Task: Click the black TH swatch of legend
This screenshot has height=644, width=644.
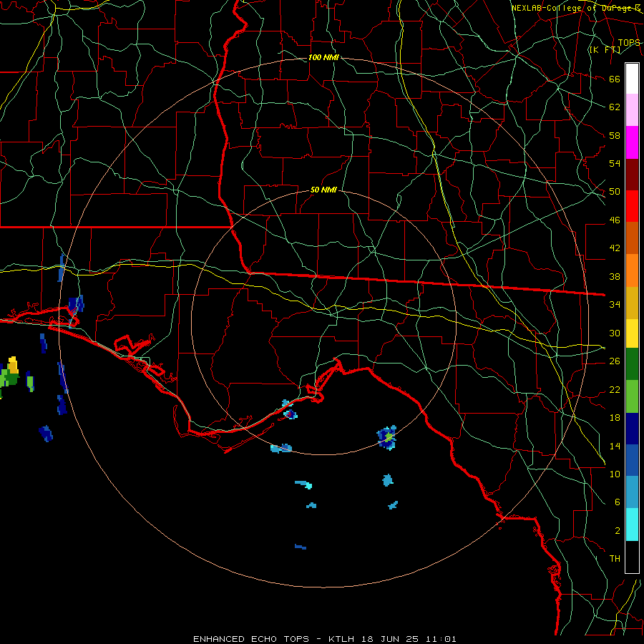Action: (x=632, y=557)
